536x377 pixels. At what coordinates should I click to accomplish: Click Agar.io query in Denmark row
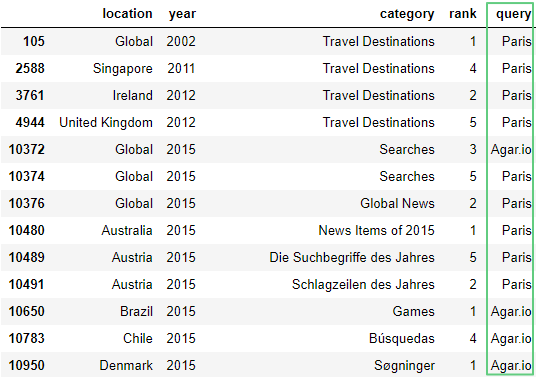click(511, 365)
